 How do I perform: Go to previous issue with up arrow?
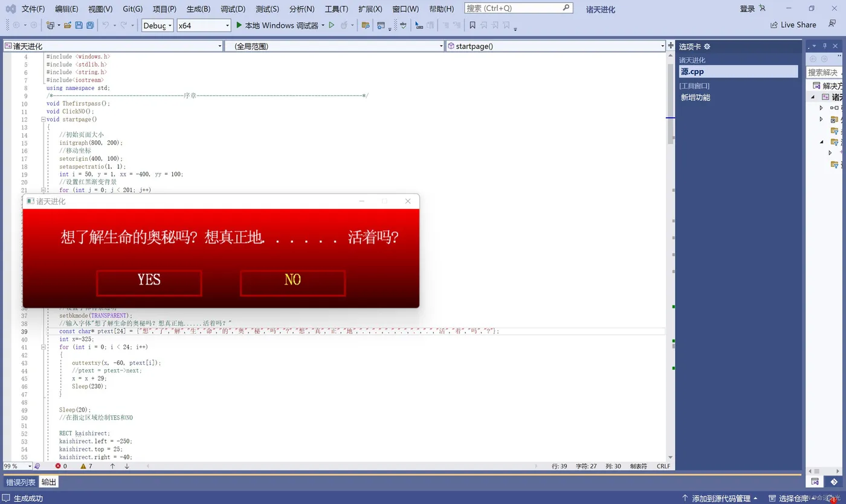click(x=112, y=466)
